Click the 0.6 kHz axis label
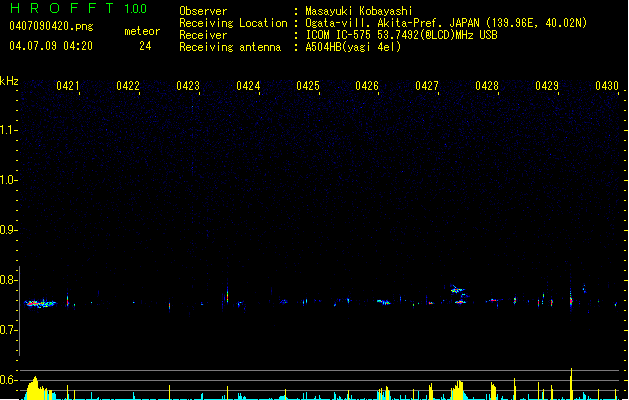 [x=8, y=380]
